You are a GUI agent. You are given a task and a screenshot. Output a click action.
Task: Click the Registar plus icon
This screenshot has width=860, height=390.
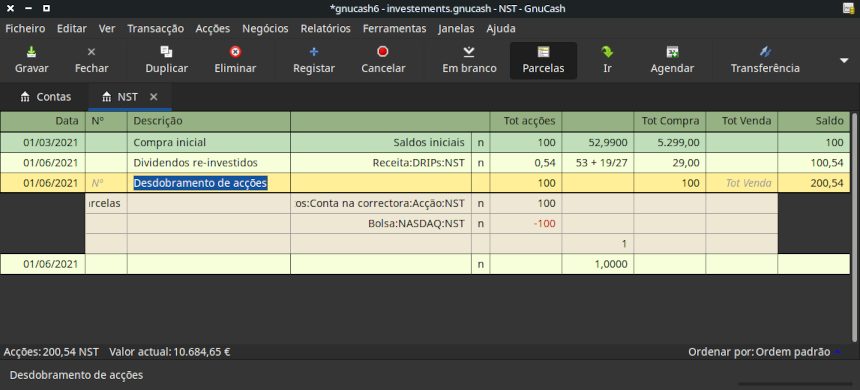coord(314,52)
